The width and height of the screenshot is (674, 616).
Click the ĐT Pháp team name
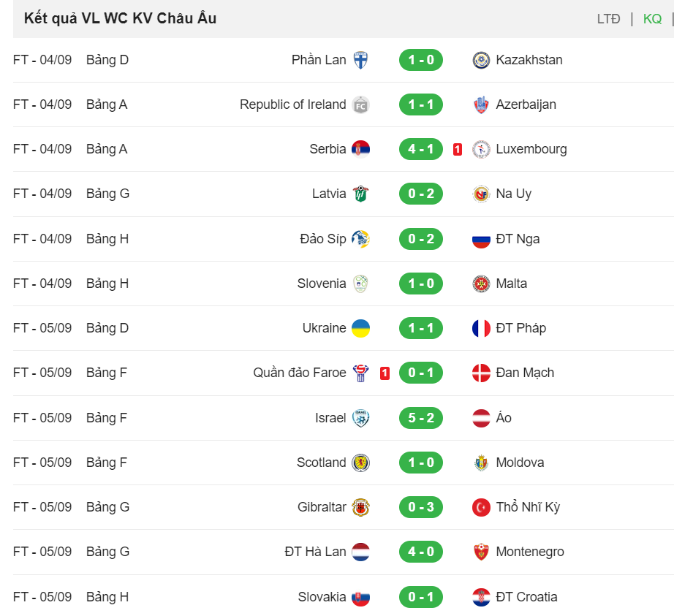click(520, 328)
